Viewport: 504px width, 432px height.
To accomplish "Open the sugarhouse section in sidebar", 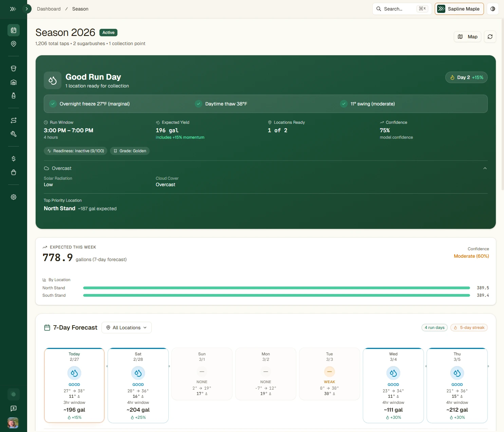I will (14, 82).
